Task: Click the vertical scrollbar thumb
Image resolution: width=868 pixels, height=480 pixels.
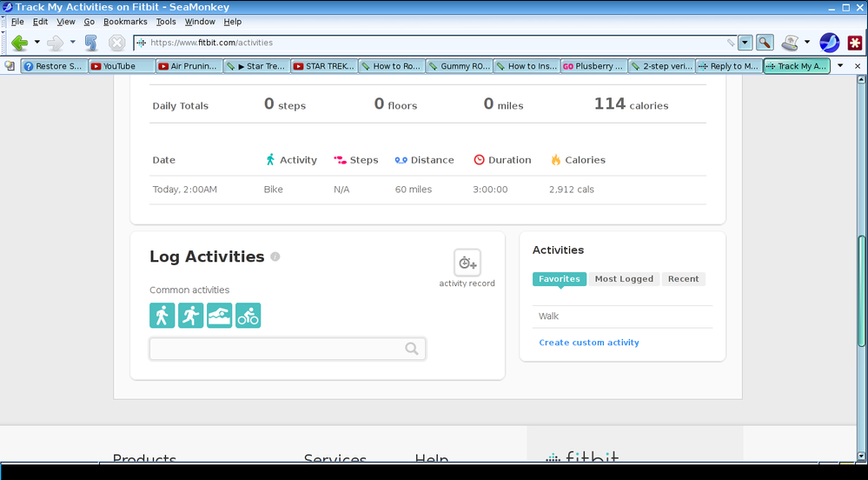Action: click(x=861, y=291)
